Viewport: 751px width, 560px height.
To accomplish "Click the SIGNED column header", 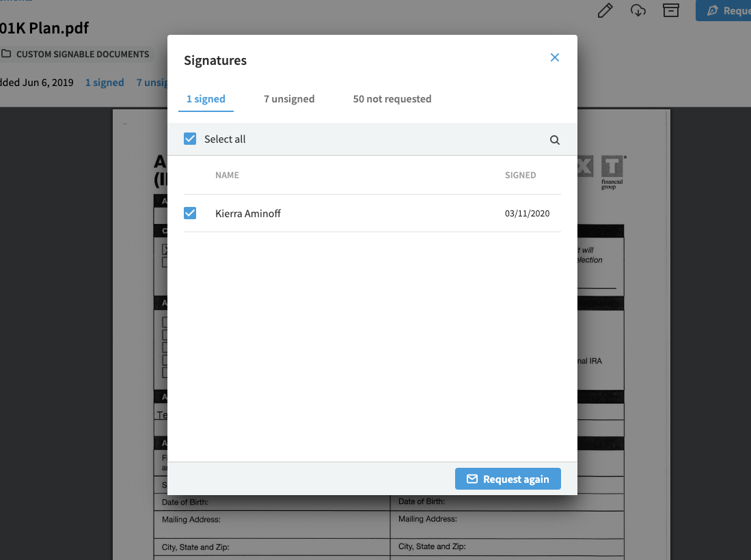I will click(520, 176).
